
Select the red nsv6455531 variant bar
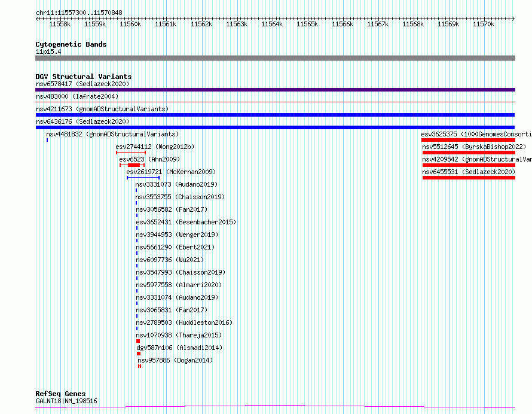click(469, 178)
